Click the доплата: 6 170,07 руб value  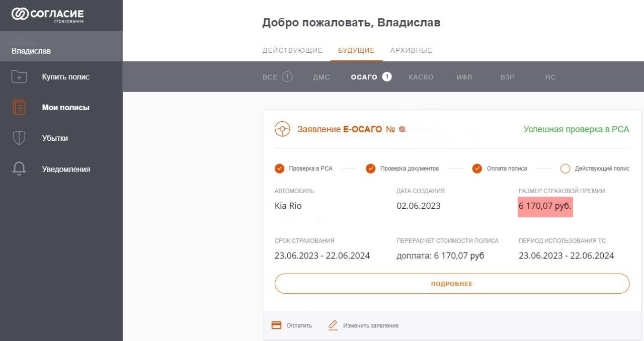click(x=440, y=255)
